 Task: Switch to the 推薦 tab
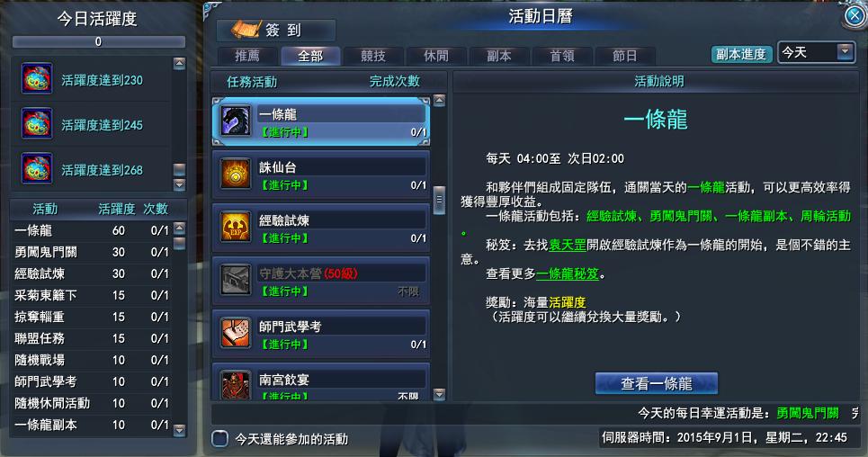(x=247, y=56)
